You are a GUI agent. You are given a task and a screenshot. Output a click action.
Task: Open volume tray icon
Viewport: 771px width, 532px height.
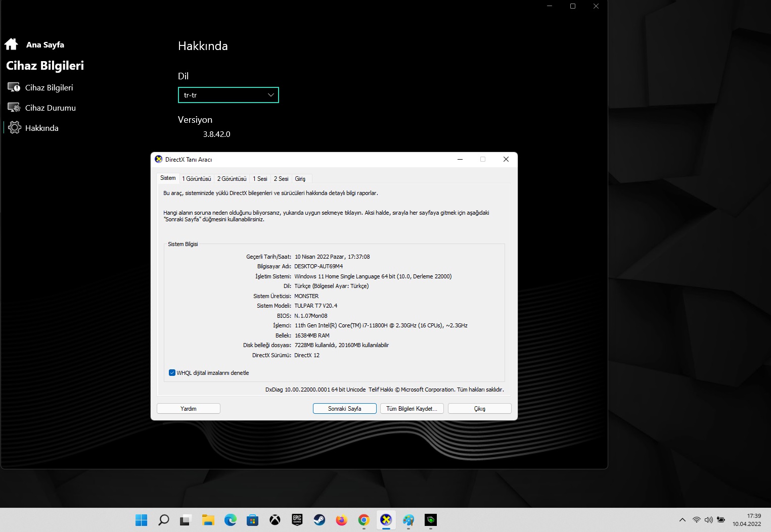click(x=708, y=520)
